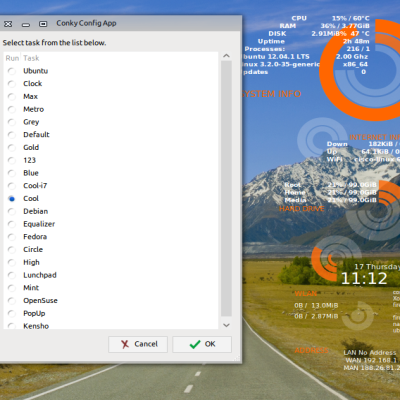Screen dimensions: 400x400
Task: Click the scroll down arrow of the task list
Action: (226, 325)
